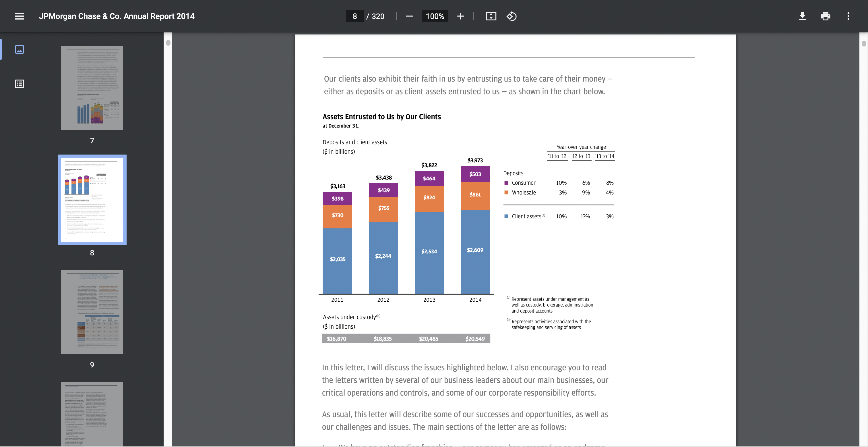
Task: Click the chart title 'Assets Entrusted to Us'
Action: [381, 117]
